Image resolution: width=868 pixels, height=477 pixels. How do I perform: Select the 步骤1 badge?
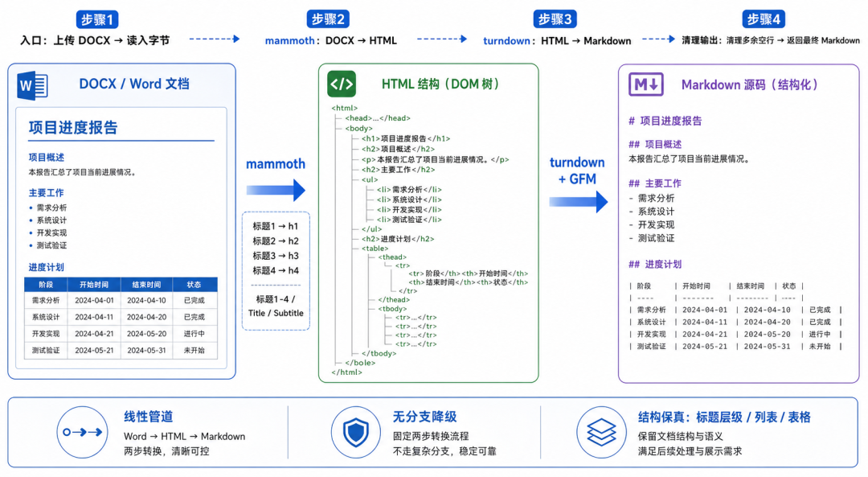click(x=97, y=19)
